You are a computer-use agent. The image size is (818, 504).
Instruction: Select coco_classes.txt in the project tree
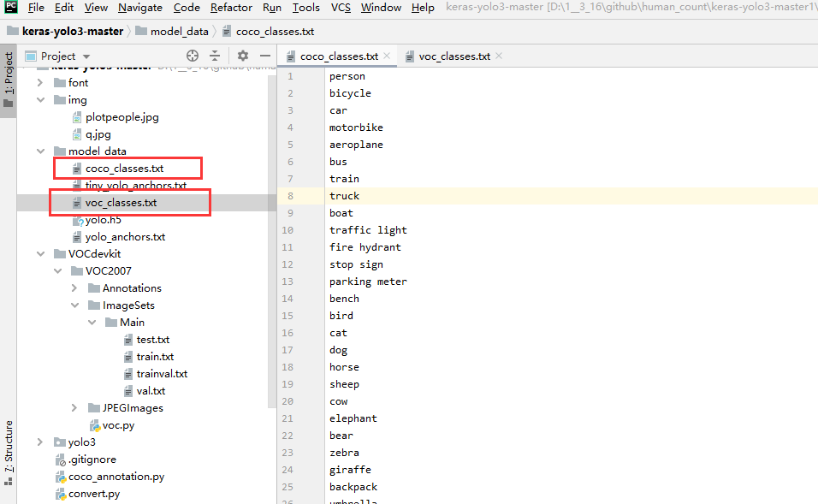(124, 168)
